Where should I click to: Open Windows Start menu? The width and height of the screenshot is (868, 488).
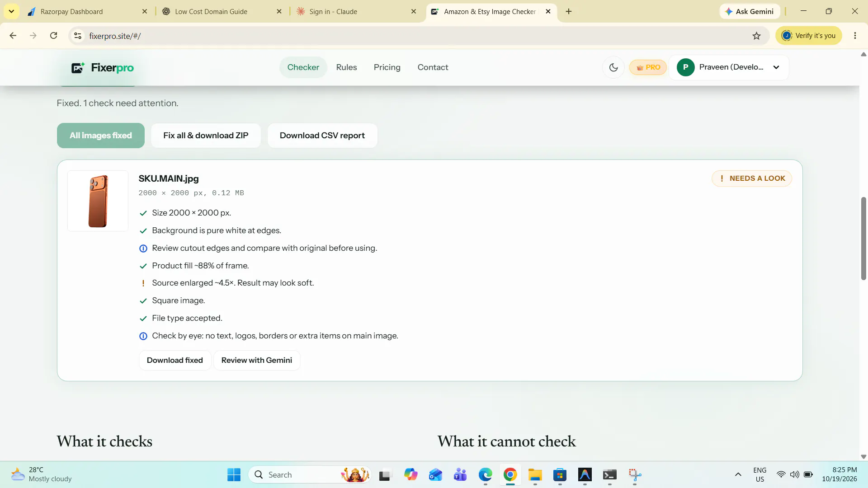point(234,475)
